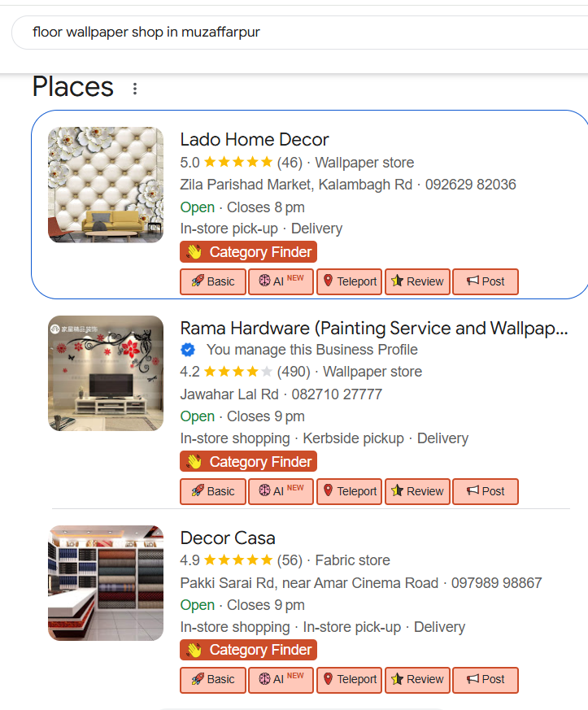Image resolution: width=588 pixels, height=710 pixels.
Task: Click the AI NEW button for Lado Home Decor
Action: click(281, 281)
